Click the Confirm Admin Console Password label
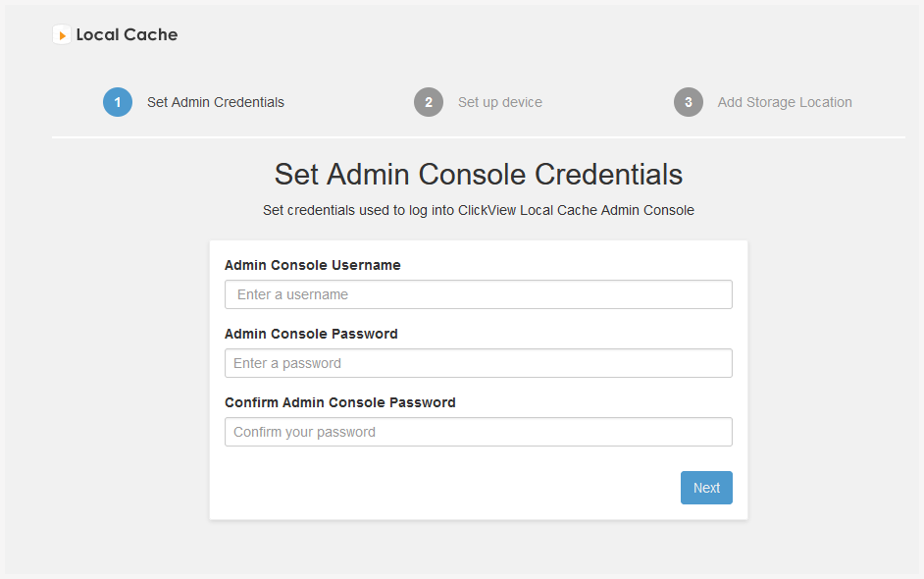This screenshot has height=579, width=924. pos(340,402)
